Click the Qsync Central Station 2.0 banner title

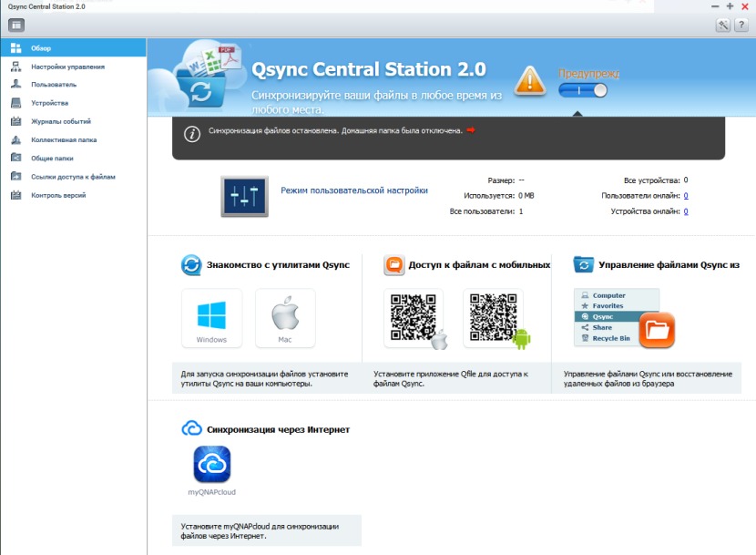click(x=369, y=69)
